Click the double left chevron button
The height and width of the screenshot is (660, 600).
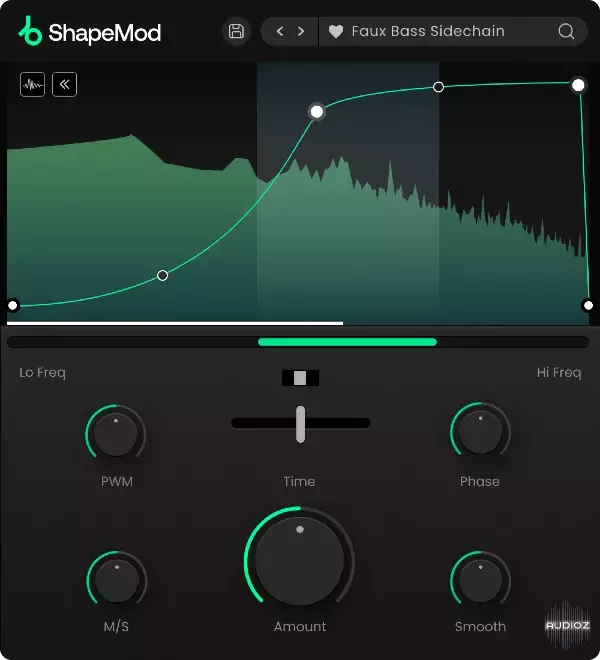(x=64, y=85)
